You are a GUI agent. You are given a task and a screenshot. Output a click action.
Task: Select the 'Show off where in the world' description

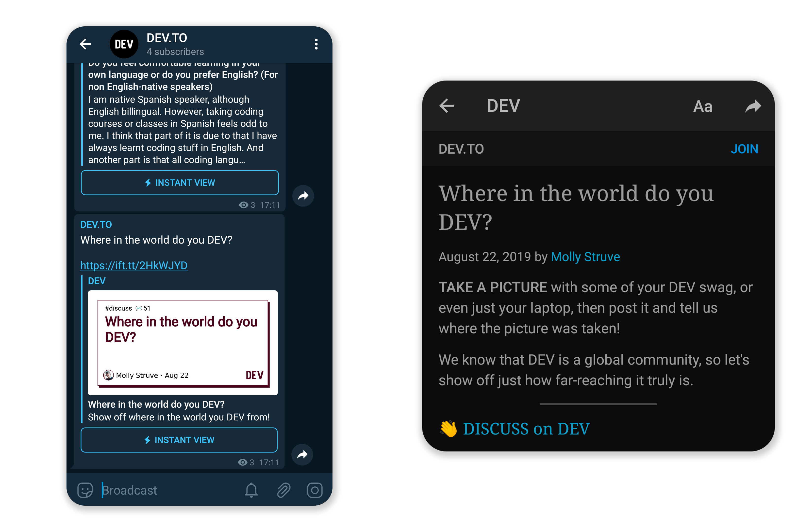click(x=179, y=417)
